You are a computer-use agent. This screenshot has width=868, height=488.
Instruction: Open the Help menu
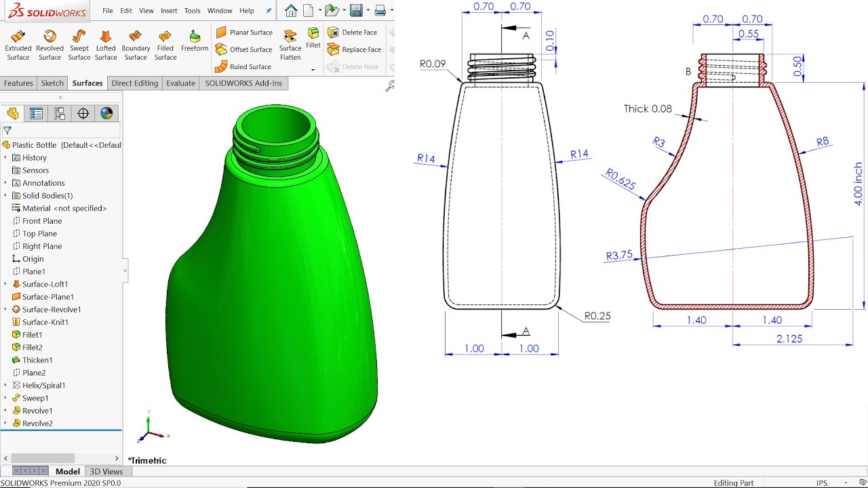point(247,11)
